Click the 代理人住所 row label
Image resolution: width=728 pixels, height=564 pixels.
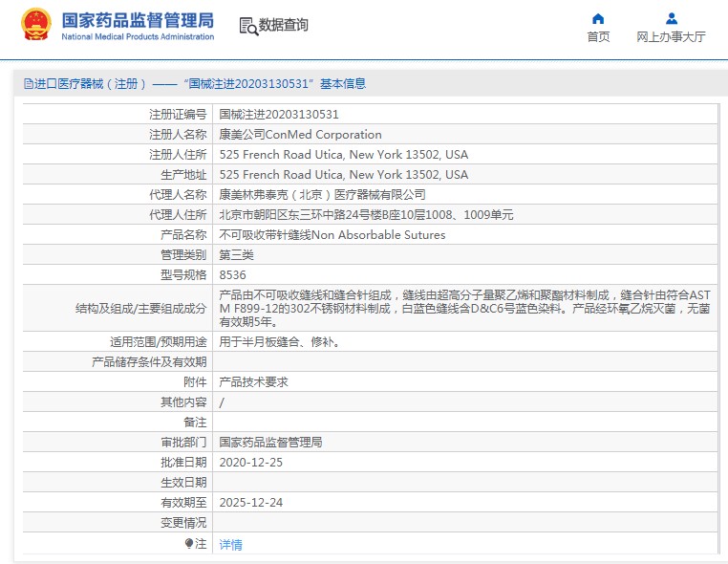pos(178,215)
